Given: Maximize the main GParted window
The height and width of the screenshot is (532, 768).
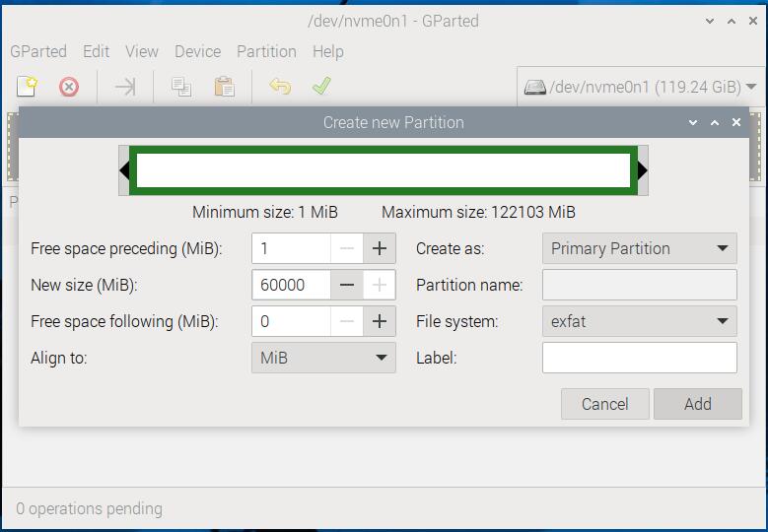Looking at the screenshot, I should [732, 21].
